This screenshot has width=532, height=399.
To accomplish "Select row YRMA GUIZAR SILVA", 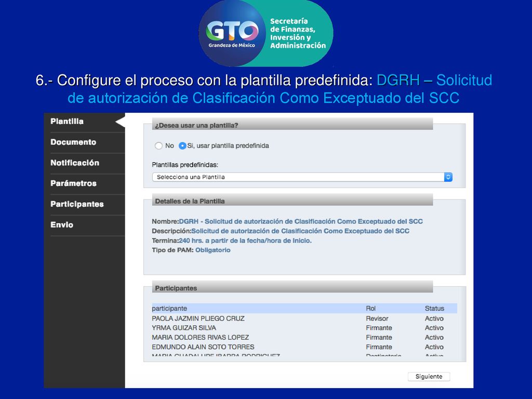I will click(x=304, y=328).
